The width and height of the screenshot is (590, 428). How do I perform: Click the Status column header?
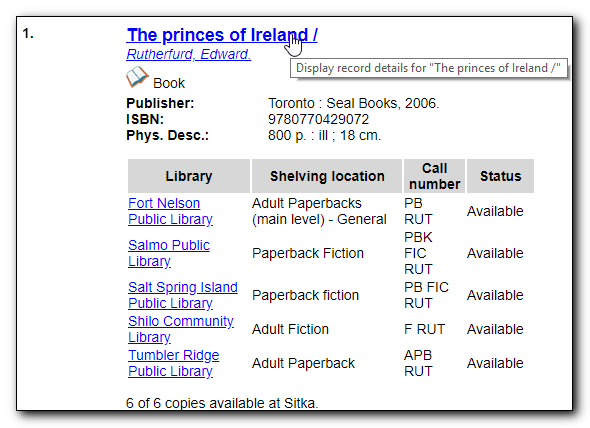(500, 176)
